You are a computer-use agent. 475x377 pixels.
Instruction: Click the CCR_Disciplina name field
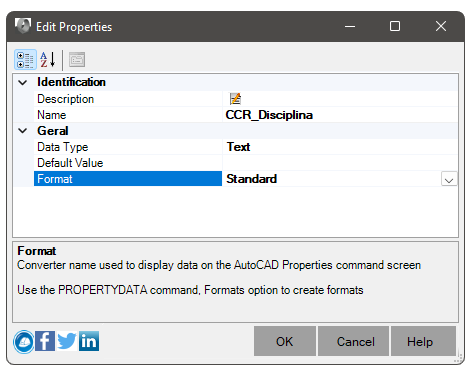pos(340,115)
